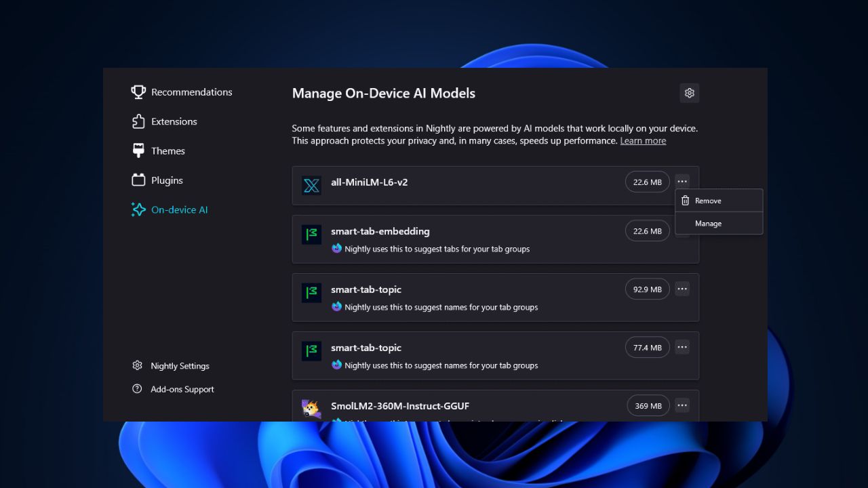Open the three-dot menu for smart-tab-topic
This screenshot has width=868, height=488.
[x=682, y=288]
